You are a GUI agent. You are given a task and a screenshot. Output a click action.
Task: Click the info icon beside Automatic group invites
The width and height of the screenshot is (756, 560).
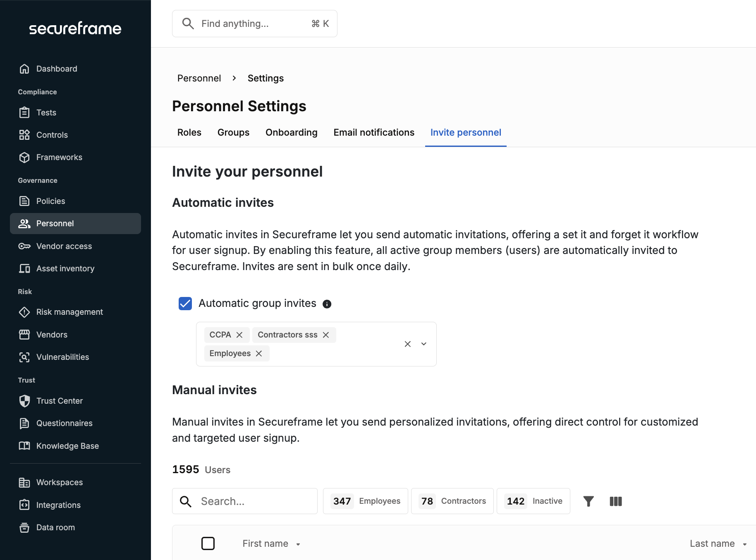tap(327, 304)
